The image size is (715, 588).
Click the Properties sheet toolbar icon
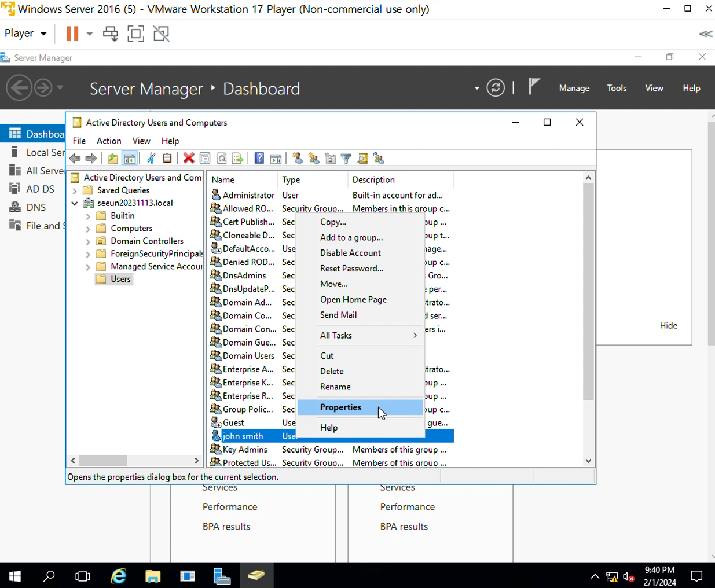click(x=205, y=158)
